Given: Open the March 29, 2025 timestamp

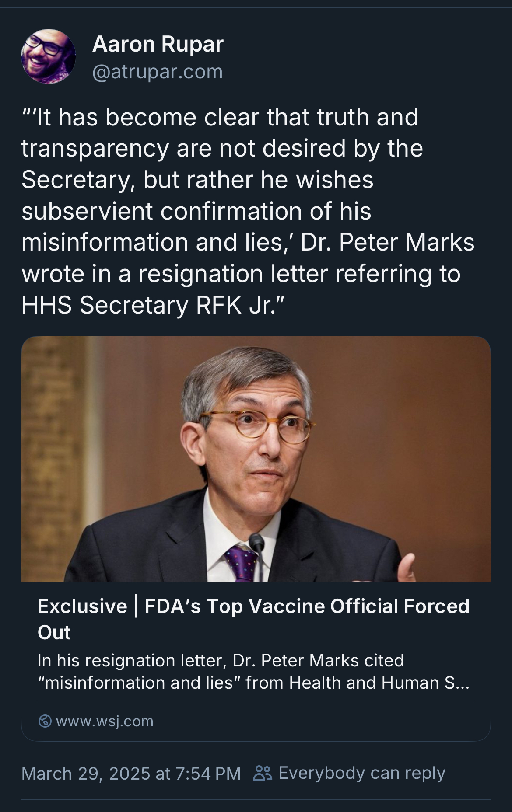Looking at the screenshot, I should (x=131, y=773).
